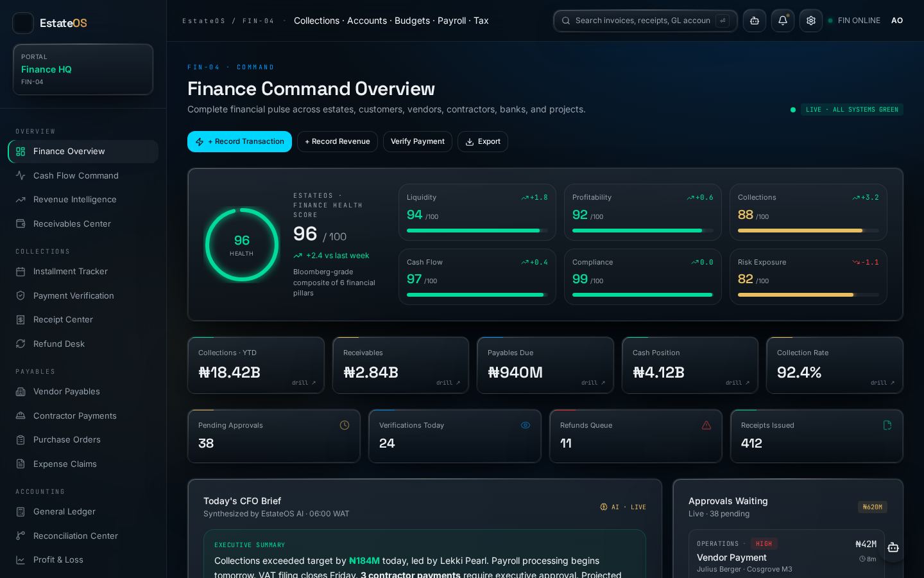
Task: Open the settings gear icon
Action: (x=811, y=21)
